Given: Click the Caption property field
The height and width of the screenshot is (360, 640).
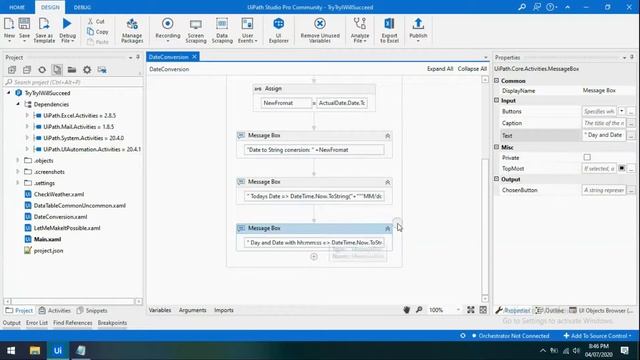Looking at the screenshot, I should [604, 123].
